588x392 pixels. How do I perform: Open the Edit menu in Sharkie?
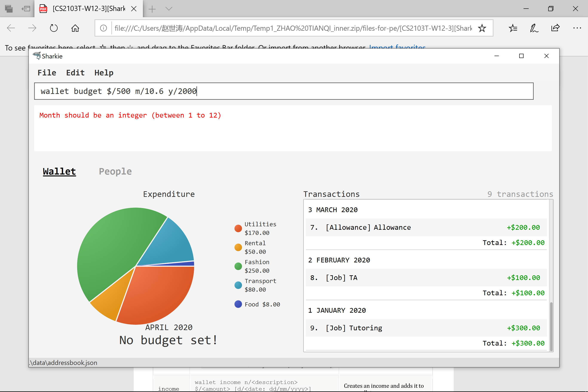[x=75, y=73]
